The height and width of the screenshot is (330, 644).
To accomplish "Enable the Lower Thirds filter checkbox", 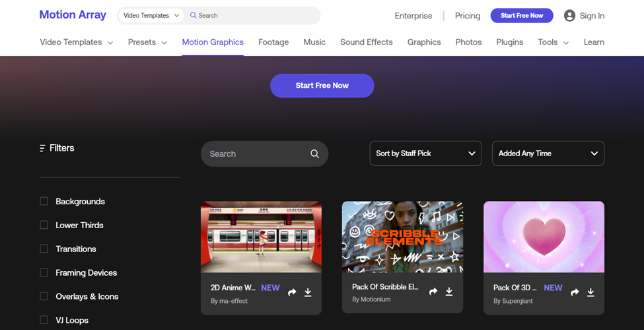I will pos(44,225).
